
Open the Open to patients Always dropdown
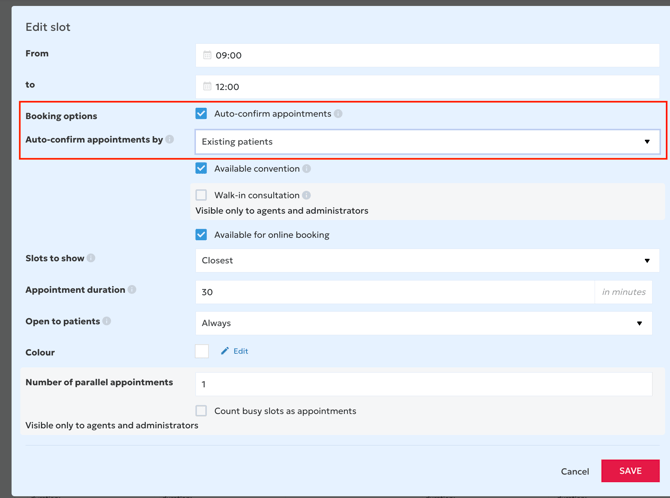click(423, 323)
